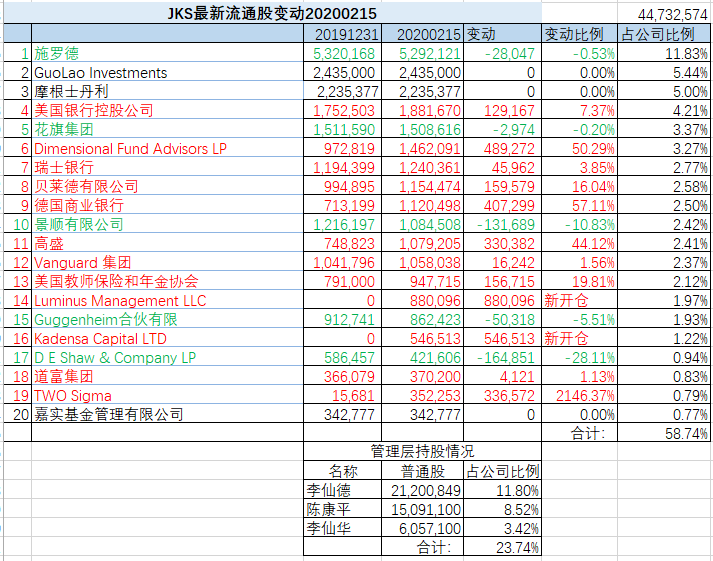Select the 'Guggenheim合伙有限' cell
713x561 pixels.
click(x=167, y=320)
